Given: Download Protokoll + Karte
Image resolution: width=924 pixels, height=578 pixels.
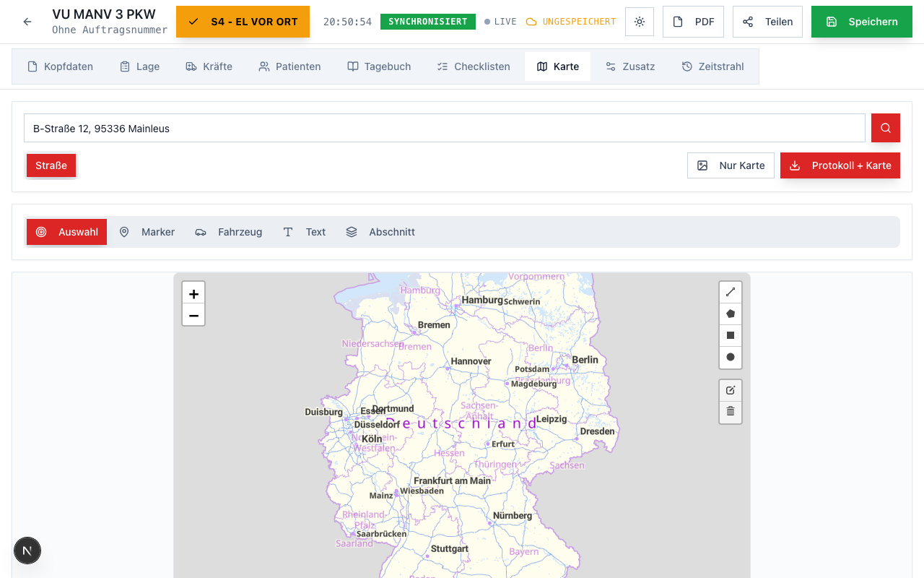Looking at the screenshot, I should 840,165.
